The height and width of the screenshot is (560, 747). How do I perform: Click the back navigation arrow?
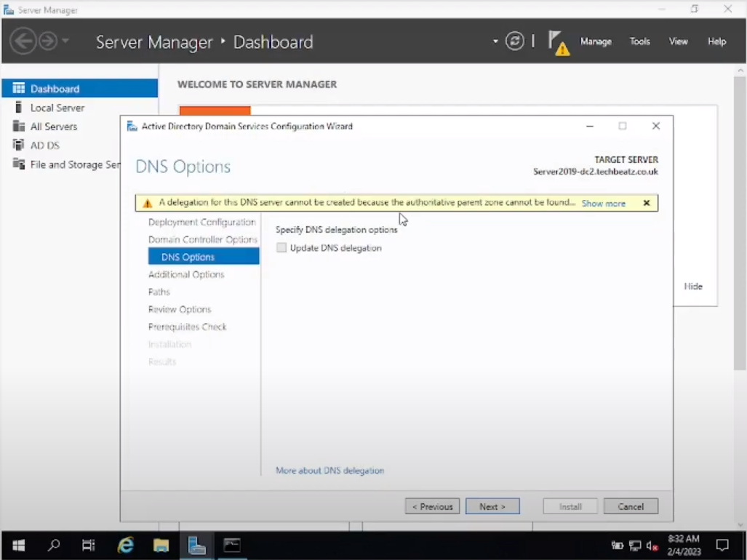pyautogui.click(x=23, y=41)
